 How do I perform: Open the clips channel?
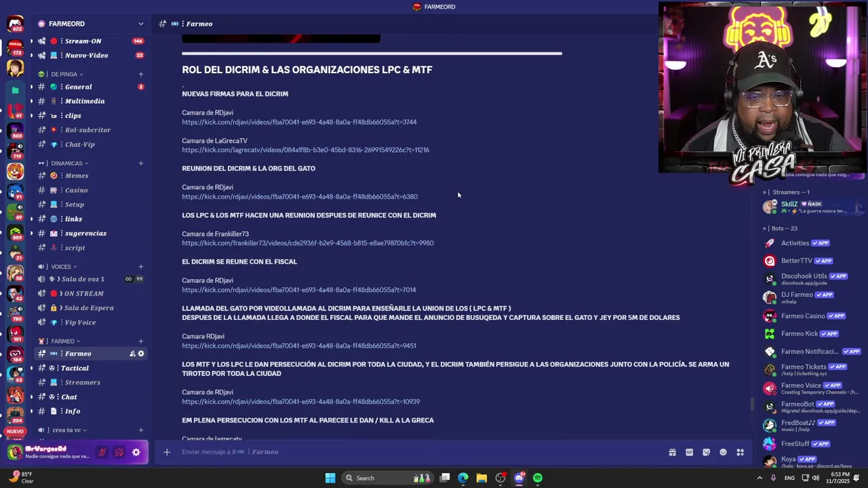pyautogui.click(x=90, y=116)
